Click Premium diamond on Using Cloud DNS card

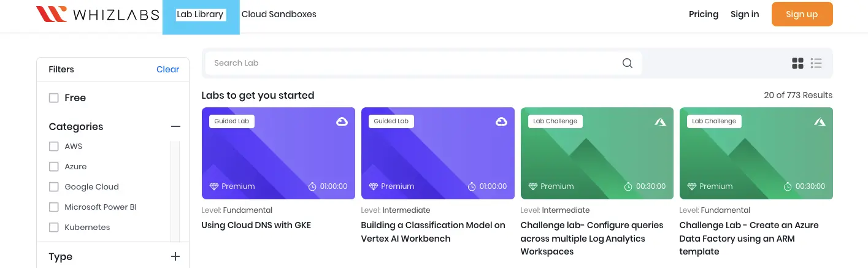pyautogui.click(x=214, y=186)
